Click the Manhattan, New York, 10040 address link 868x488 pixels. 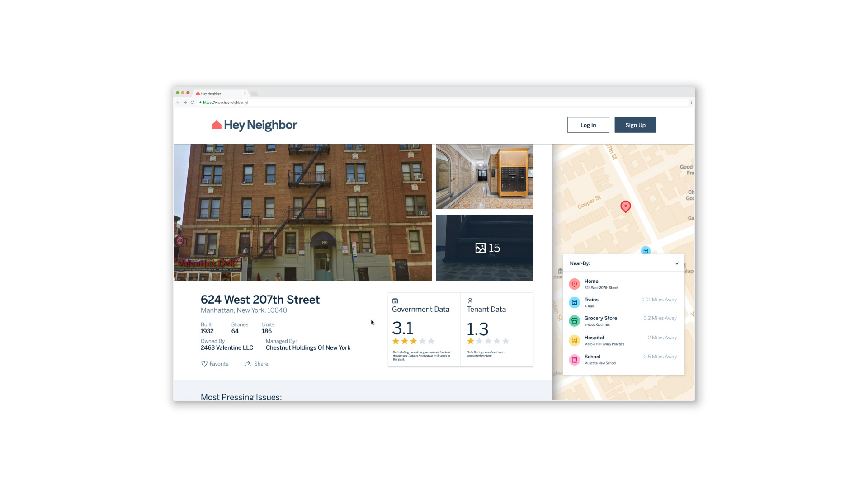(243, 309)
